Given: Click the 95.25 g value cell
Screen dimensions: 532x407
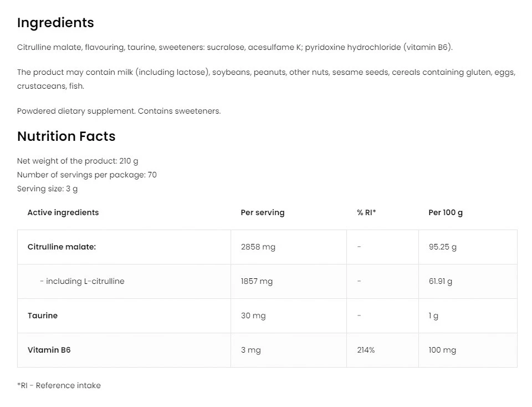Looking at the screenshot, I should [442, 247].
